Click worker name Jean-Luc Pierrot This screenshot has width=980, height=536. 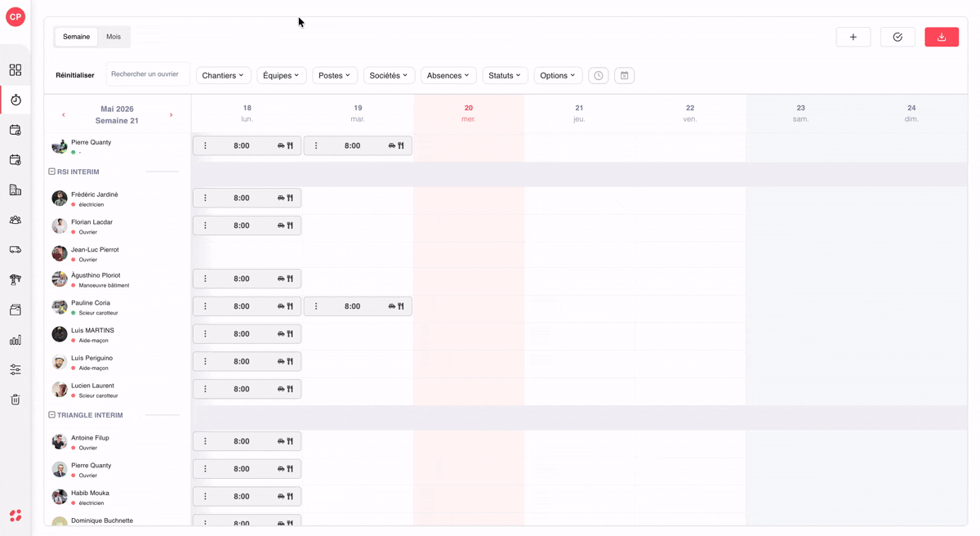(95, 250)
